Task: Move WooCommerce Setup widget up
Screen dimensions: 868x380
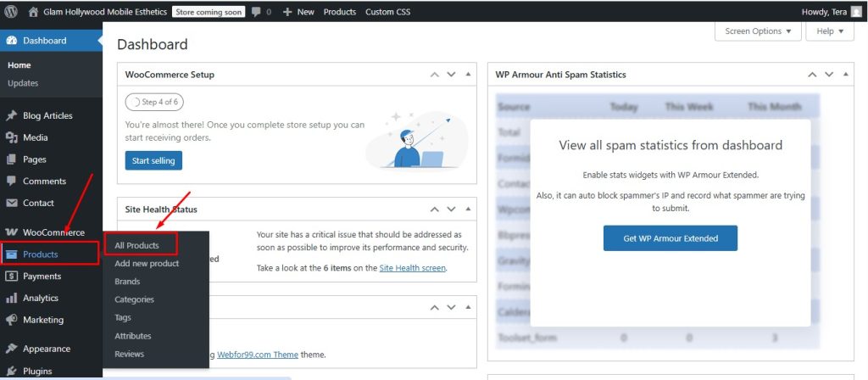Action: pyautogui.click(x=435, y=75)
